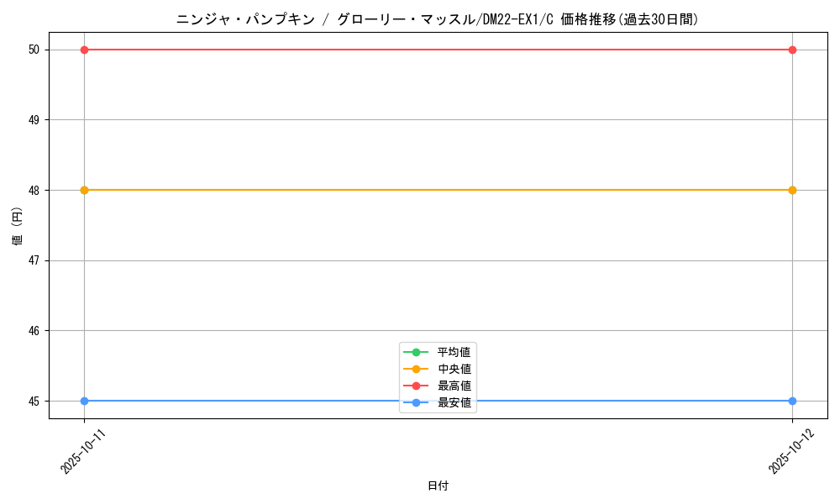Select the 中央値 legend label text
The width and height of the screenshot is (840, 504).
(454, 369)
